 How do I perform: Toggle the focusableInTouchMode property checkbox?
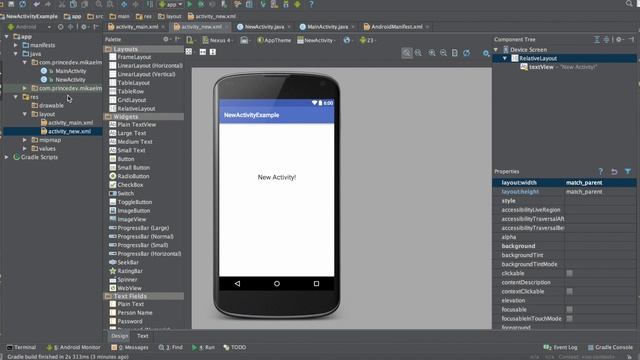(570, 318)
